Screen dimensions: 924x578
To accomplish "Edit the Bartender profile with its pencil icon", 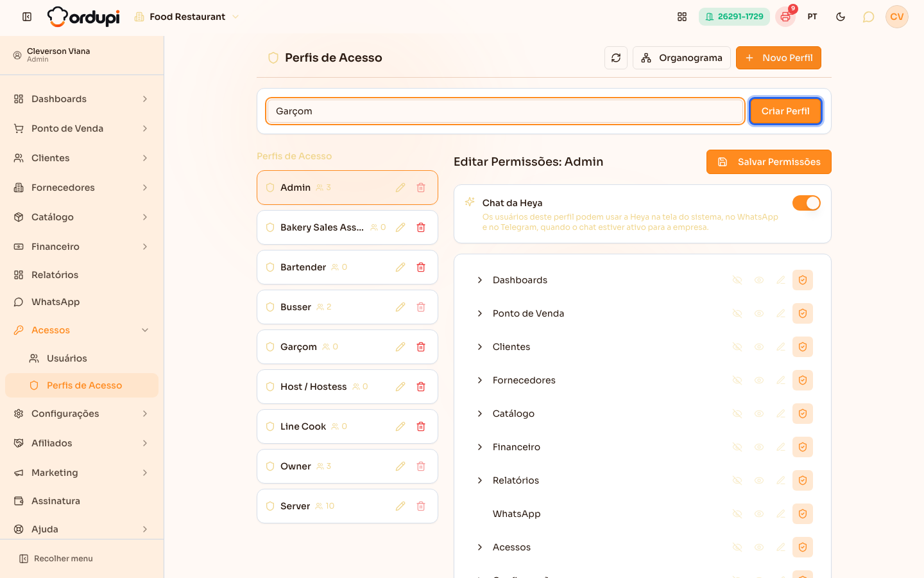I will pos(400,267).
